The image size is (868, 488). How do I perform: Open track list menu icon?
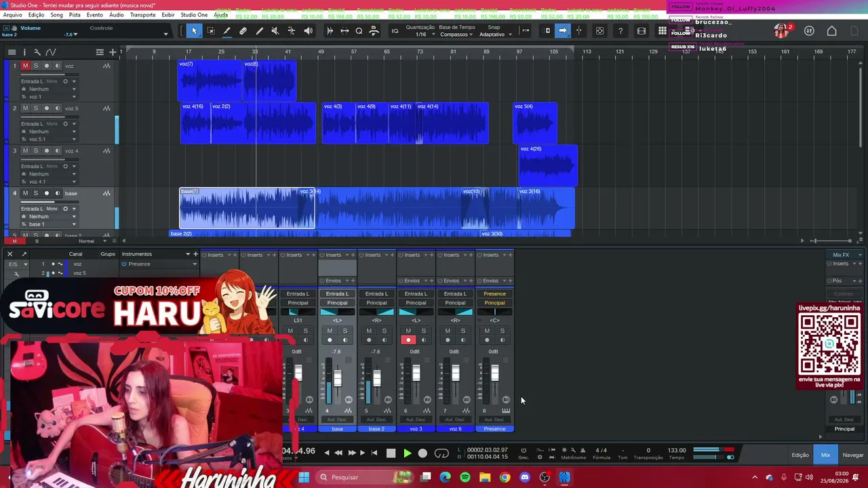(100, 52)
